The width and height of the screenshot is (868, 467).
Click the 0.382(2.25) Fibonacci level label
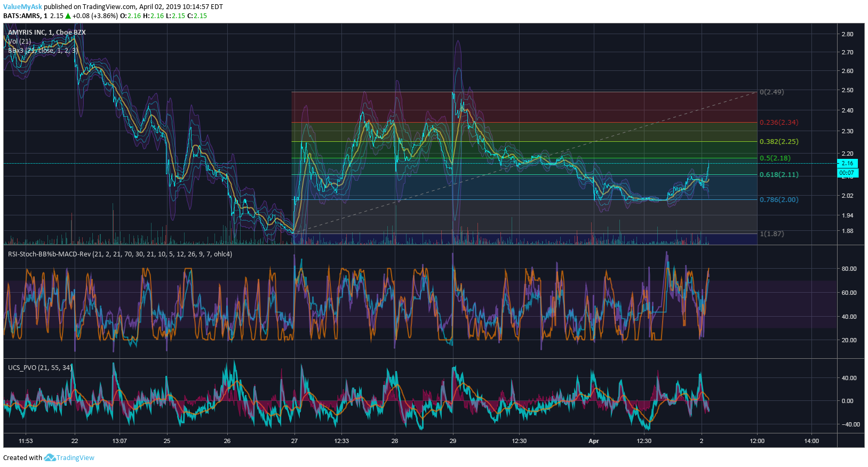(x=779, y=142)
